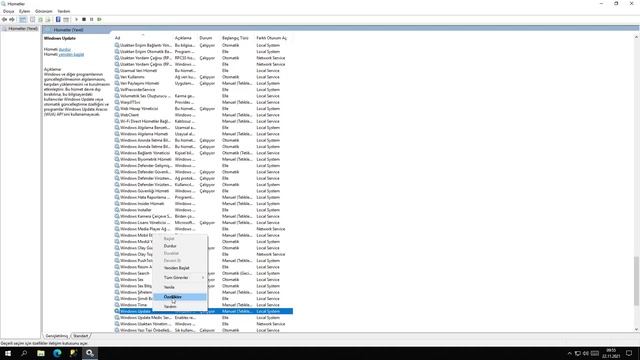The image size is (640, 360).
Task: Click the Services app icon on taskbar
Action: click(x=90, y=353)
